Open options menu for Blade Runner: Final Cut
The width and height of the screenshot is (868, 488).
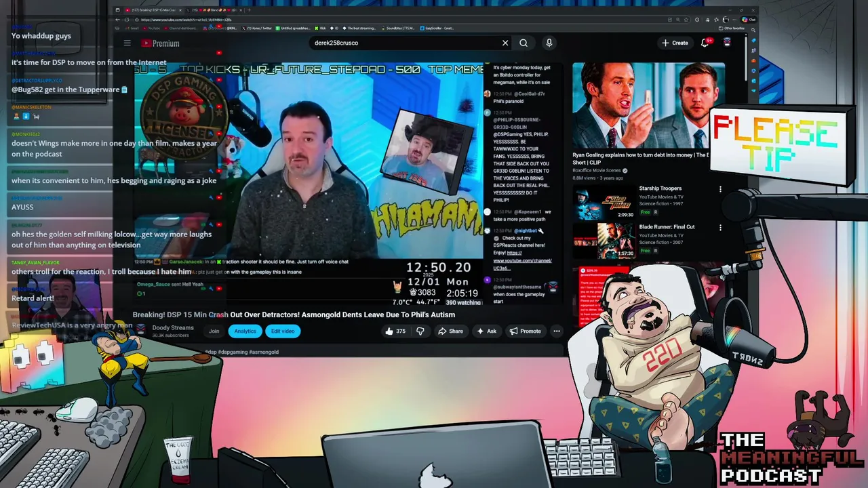[720, 228]
